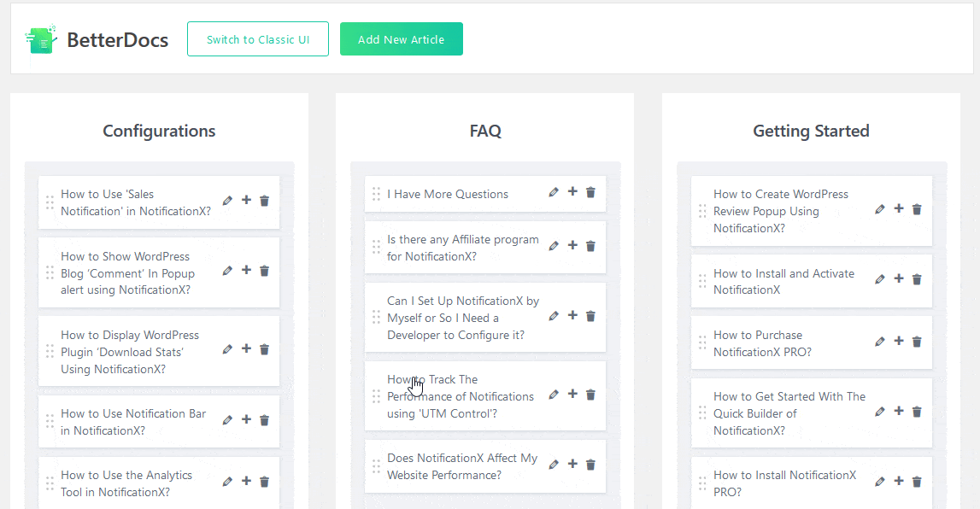
Task: Click the BetterDocs logo icon
Action: 40,38
